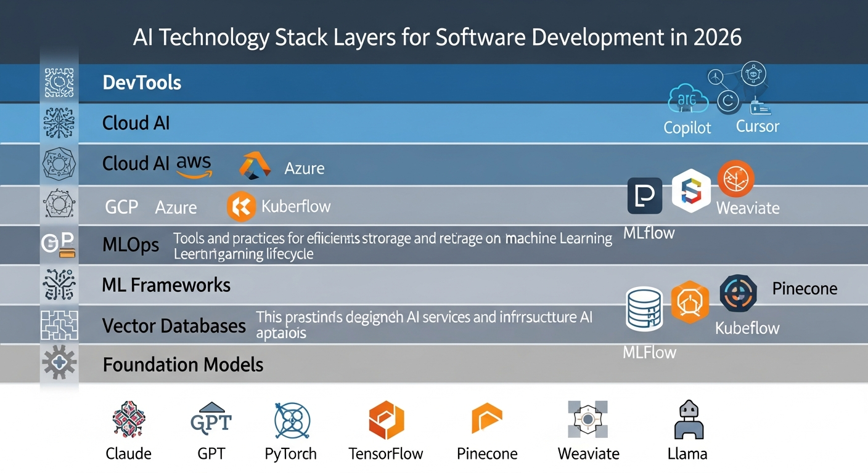Select the 'Llama' caption

pos(687,454)
